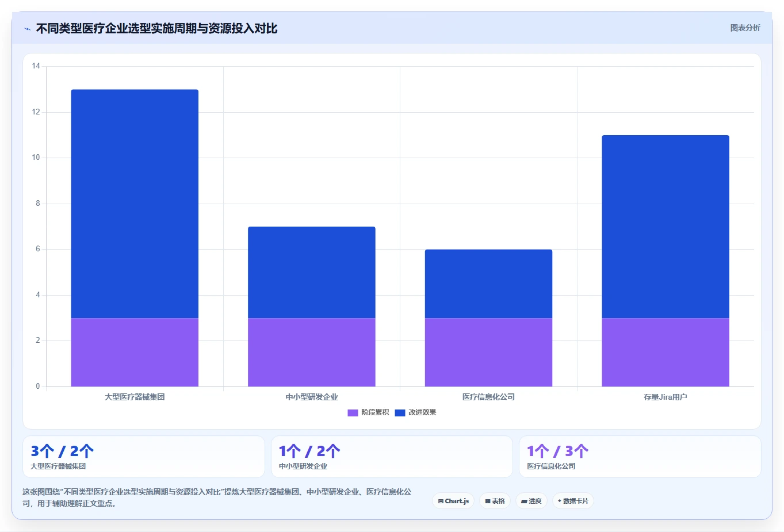Image resolution: width=784 pixels, height=532 pixels.
Task: Click the title 不同类型医疗企业选型实施周期与资源投入对比
Action: pos(156,28)
